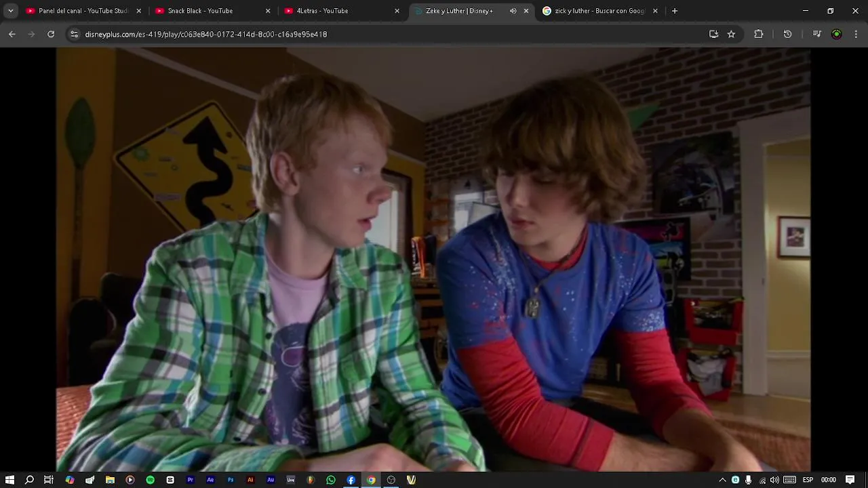The image size is (868, 488).
Task: Open OBS Studio from the taskbar
Action: pyautogui.click(x=391, y=480)
